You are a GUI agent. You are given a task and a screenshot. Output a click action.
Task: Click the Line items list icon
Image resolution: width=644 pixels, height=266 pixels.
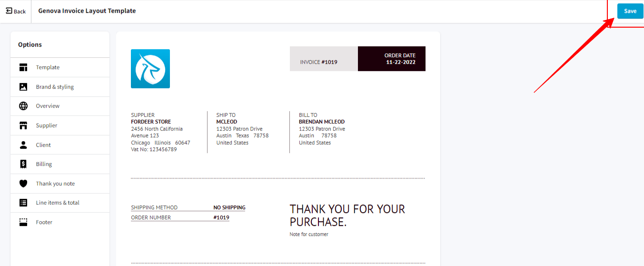pos(23,203)
